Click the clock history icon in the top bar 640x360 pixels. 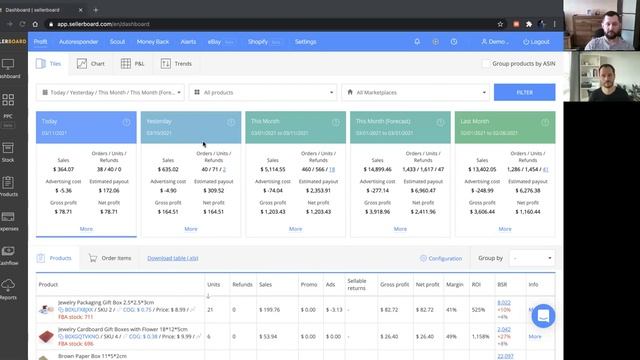click(453, 42)
